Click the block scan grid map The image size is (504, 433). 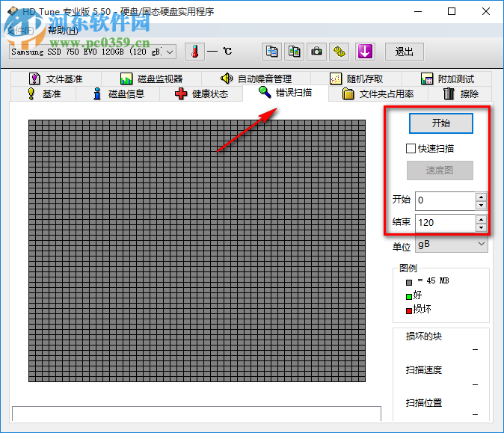click(x=197, y=251)
